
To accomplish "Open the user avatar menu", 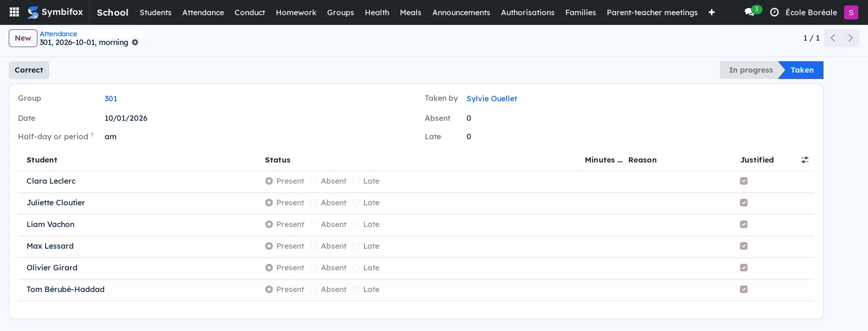I will (x=851, y=12).
